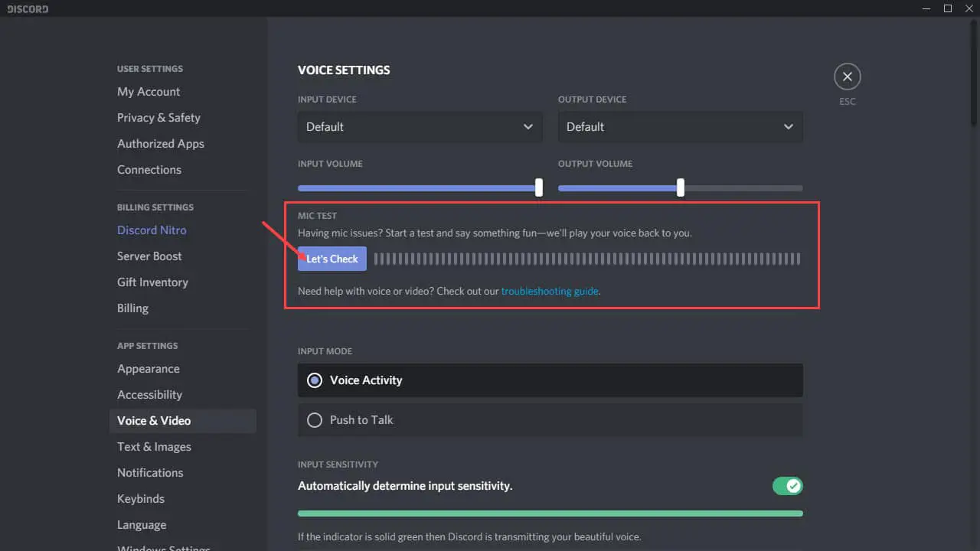980x551 pixels.
Task: Click the 'indicator is solid green' hint text
Action: [x=469, y=536]
